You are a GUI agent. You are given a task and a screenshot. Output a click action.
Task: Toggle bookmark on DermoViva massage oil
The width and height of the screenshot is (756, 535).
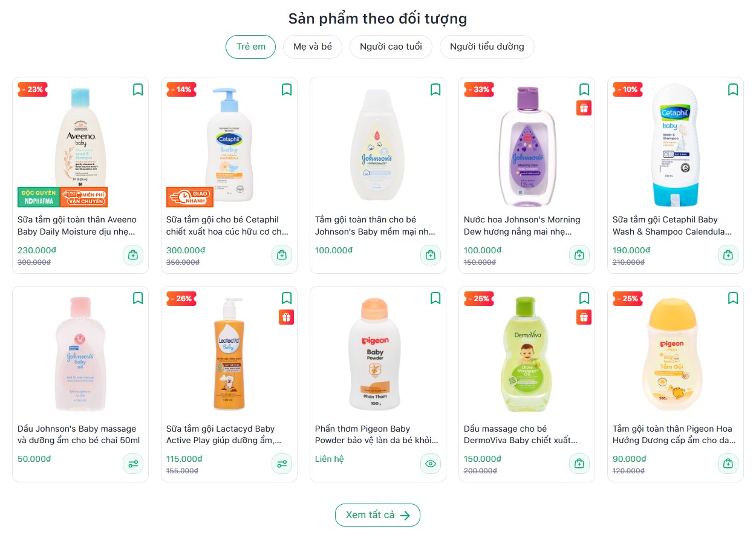pyautogui.click(x=584, y=299)
